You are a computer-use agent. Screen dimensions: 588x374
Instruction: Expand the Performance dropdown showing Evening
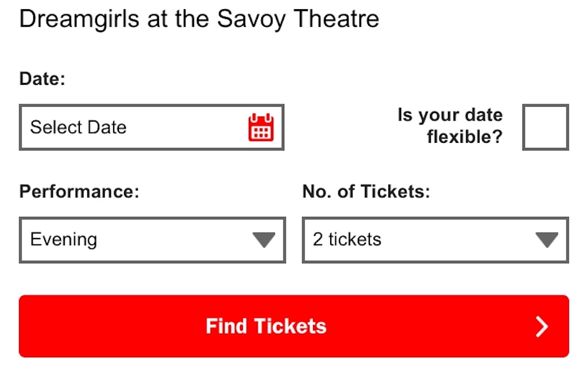(152, 240)
